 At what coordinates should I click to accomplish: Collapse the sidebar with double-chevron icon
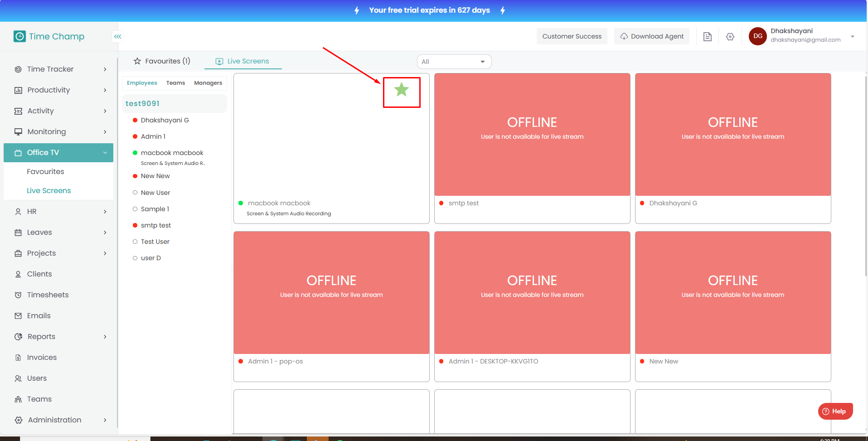[x=118, y=36]
